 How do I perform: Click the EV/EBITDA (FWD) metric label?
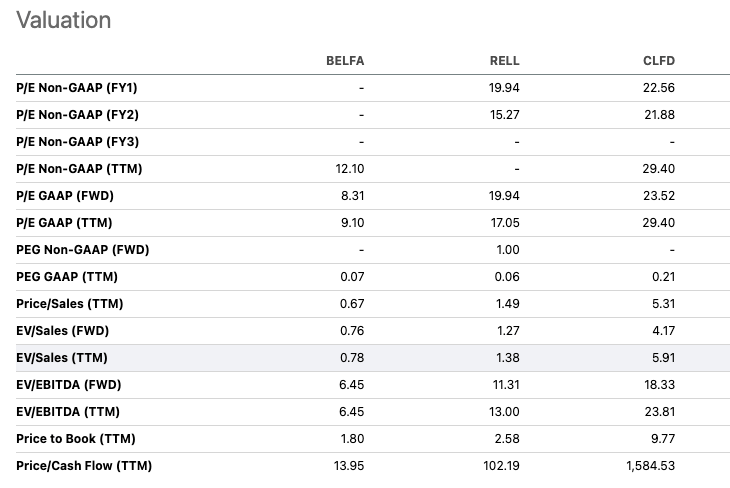(x=69, y=385)
